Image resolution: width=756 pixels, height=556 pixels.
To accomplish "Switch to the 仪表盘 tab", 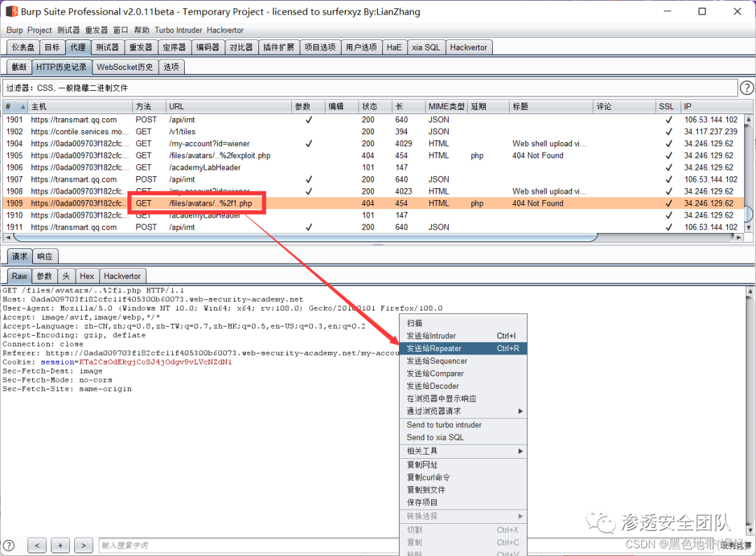I will point(23,48).
